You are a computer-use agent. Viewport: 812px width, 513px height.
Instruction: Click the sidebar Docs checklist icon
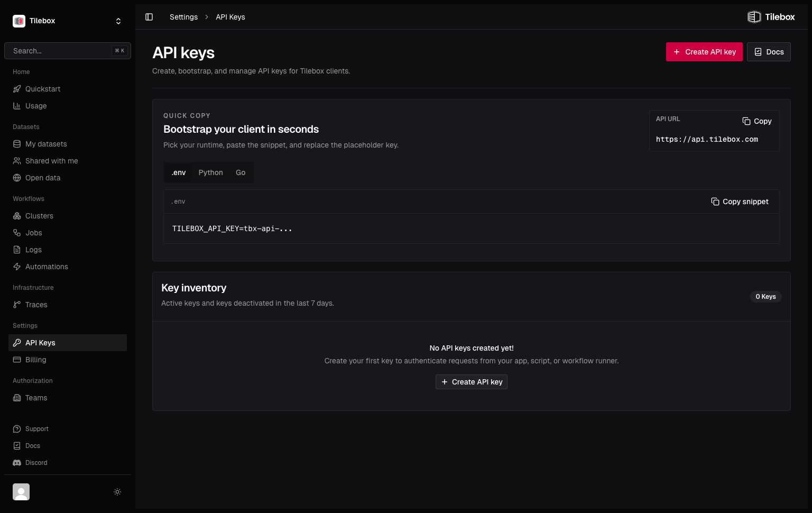point(17,446)
